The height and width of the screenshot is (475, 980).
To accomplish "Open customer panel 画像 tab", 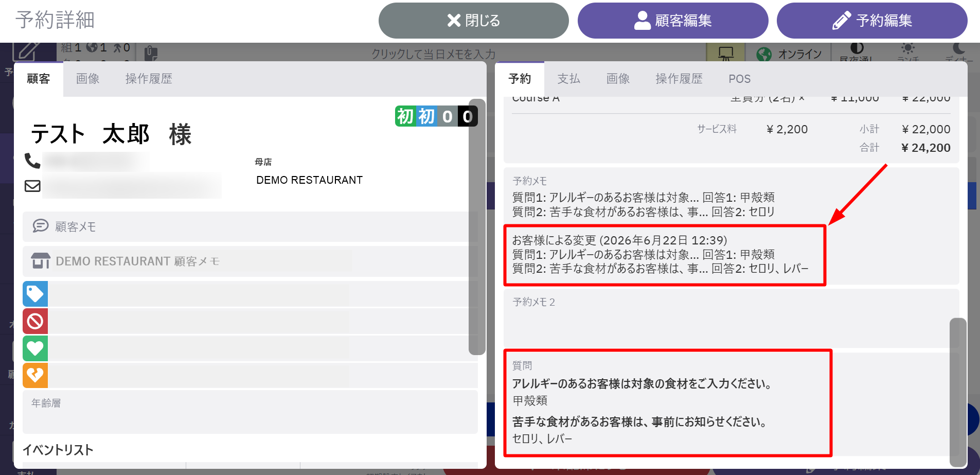I will (x=88, y=79).
